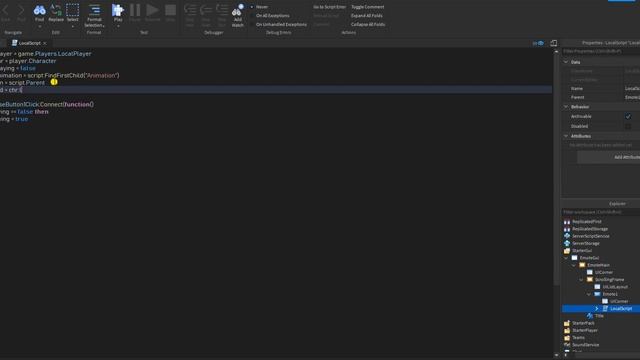The width and height of the screenshot is (640, 360).
Task: Open the Play dropdown arrow
Action: (118, 27)
